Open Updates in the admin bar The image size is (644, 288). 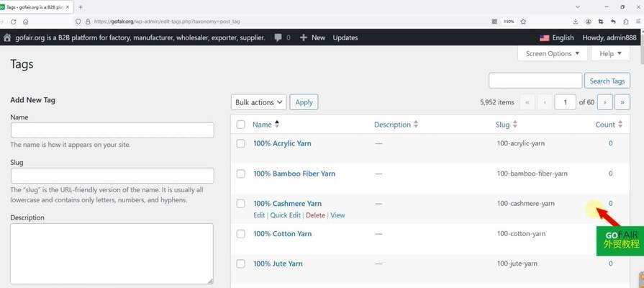coord(345,37)
